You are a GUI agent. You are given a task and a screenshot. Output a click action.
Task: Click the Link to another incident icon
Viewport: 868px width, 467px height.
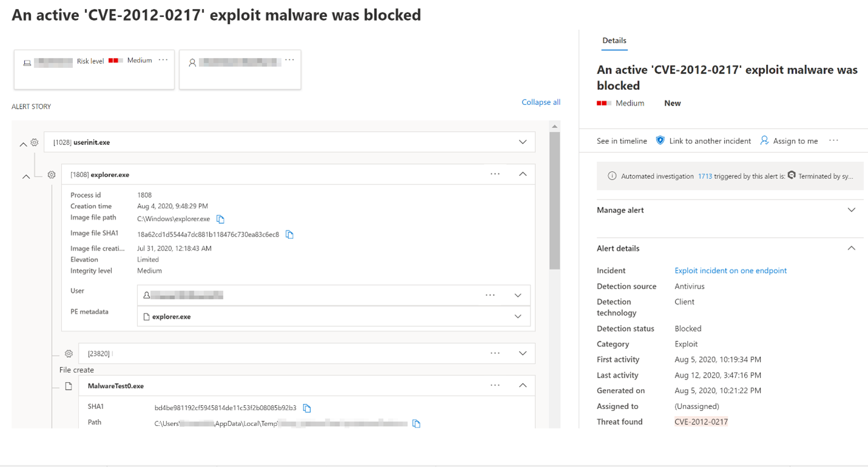click(x=660, y=140)
